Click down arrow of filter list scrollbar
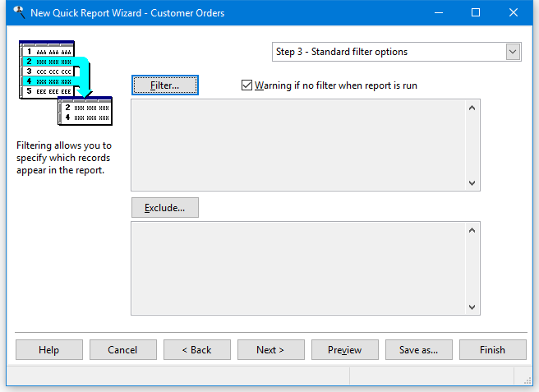Image resolution: width=539 pixels, height=392 pixels. pyautogui.click(x=472, y=183)
